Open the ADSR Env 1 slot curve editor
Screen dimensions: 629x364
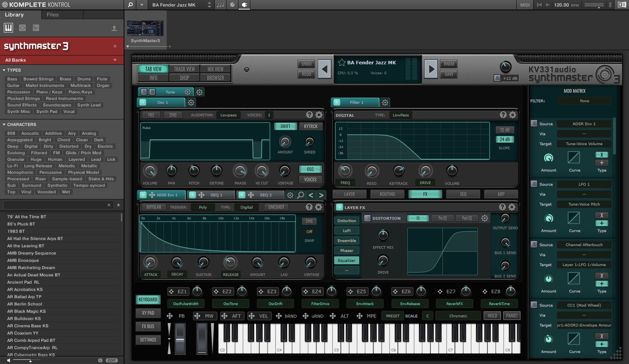click(x=573, y=157)
